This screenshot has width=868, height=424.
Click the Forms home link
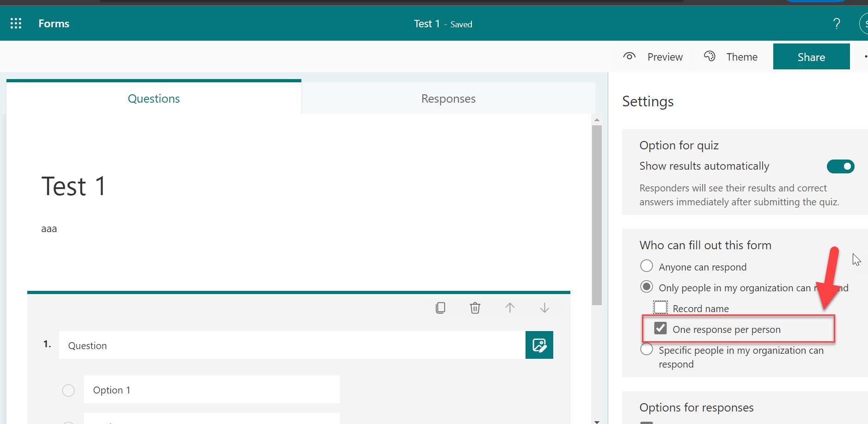coord(54,24)
